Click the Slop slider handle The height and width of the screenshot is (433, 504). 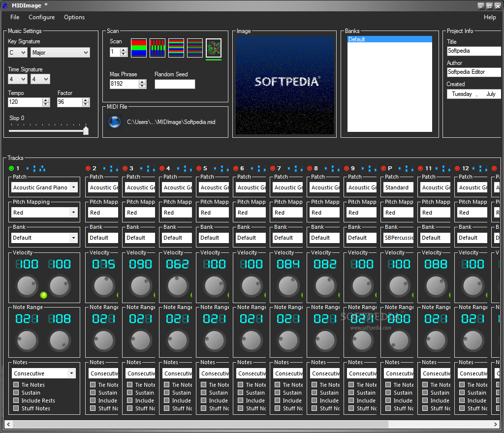click(x=86, y=130)
